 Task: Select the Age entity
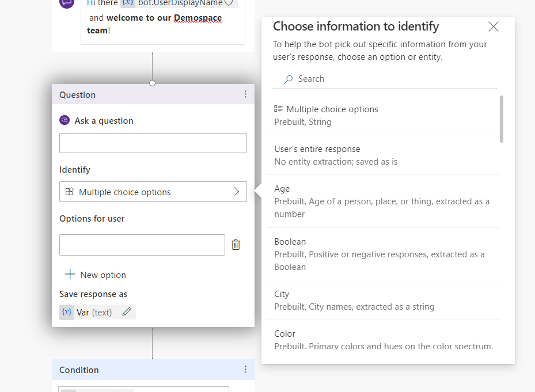383,201
